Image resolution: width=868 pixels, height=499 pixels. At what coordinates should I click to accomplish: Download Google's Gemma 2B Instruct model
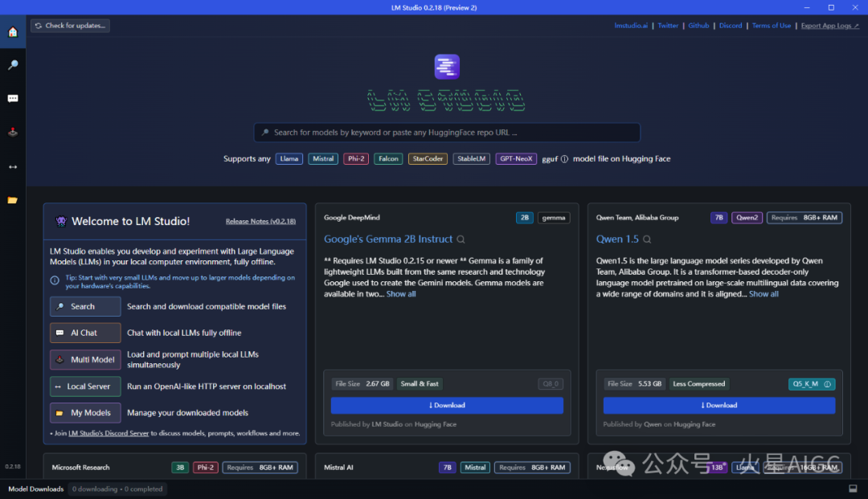(x=447, y=406)
